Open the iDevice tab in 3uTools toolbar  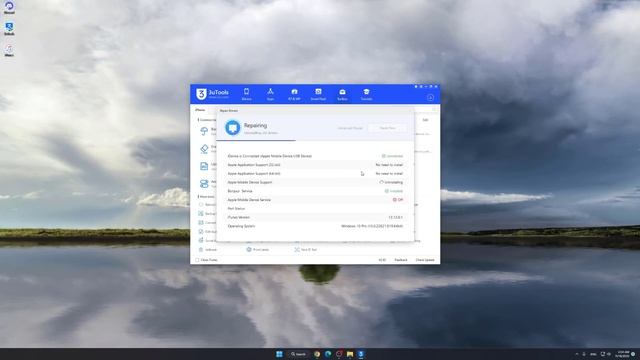coord(246,94)
